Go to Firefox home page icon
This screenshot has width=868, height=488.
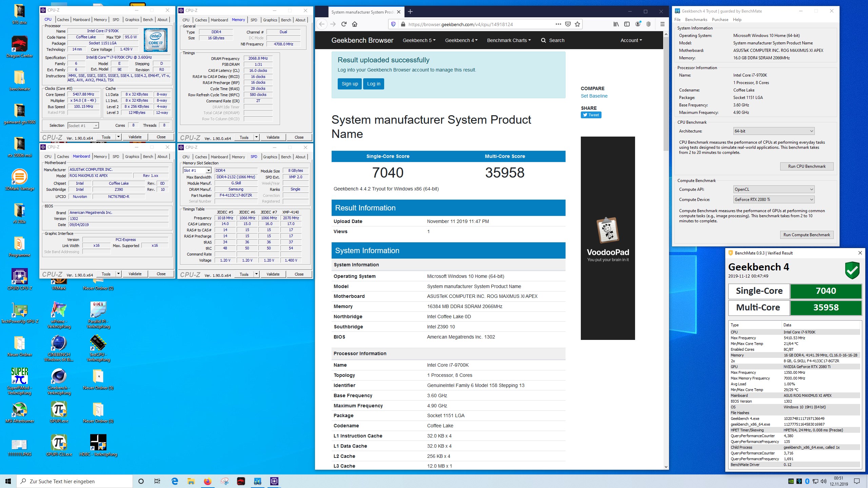point(355,24)
